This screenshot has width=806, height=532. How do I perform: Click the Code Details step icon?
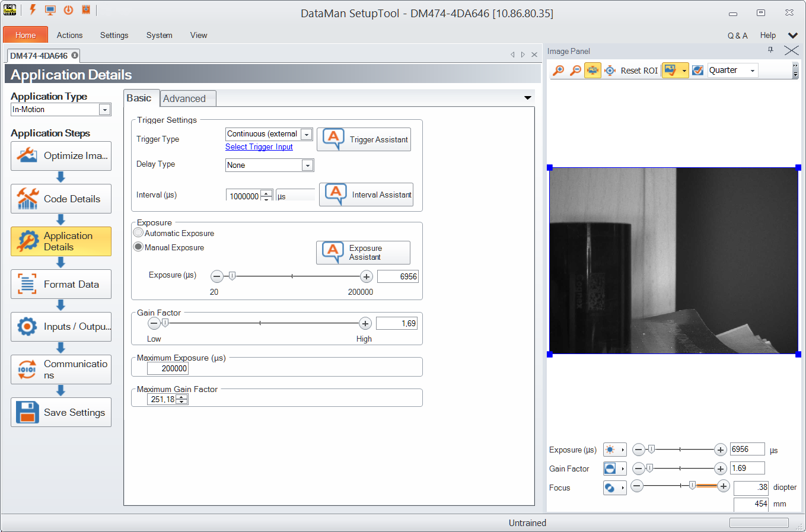(x=27, y=199)
